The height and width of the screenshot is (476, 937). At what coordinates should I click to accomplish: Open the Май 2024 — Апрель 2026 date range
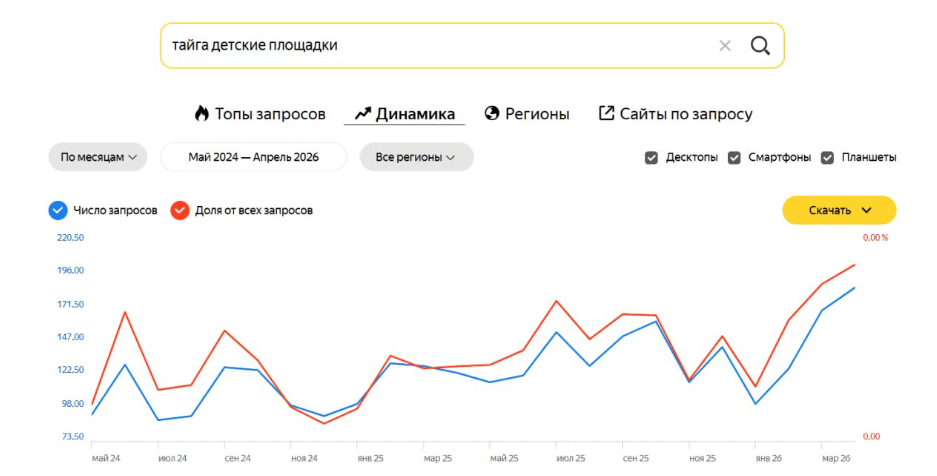click(x=253, y=157)
